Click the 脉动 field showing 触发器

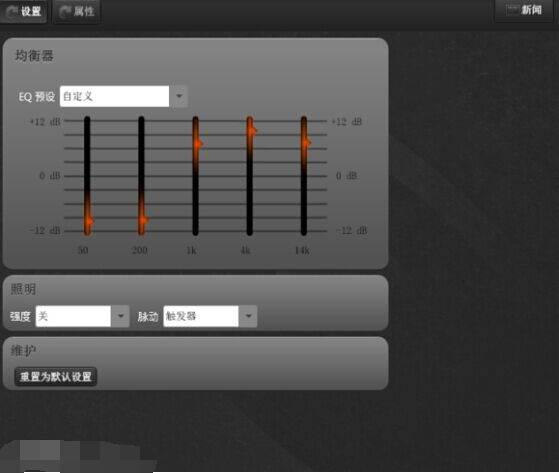(201, 316)
